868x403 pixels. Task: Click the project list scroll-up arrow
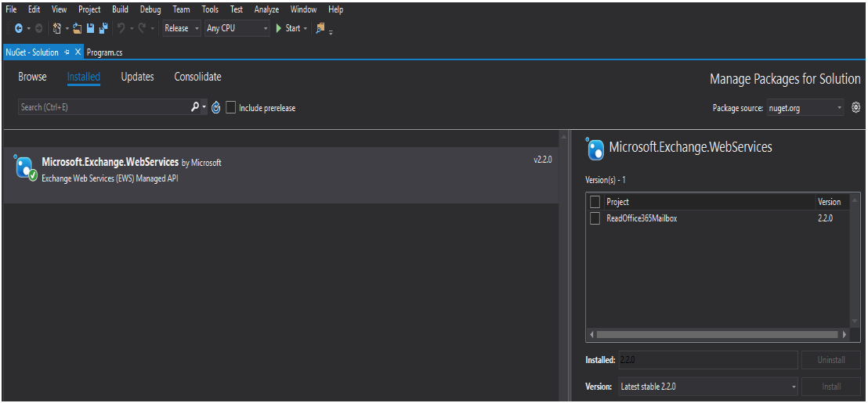(855, 200)
